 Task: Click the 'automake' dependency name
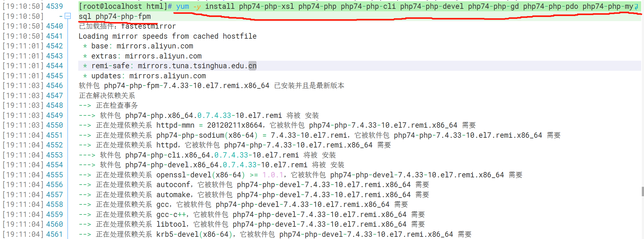point(173,195)
